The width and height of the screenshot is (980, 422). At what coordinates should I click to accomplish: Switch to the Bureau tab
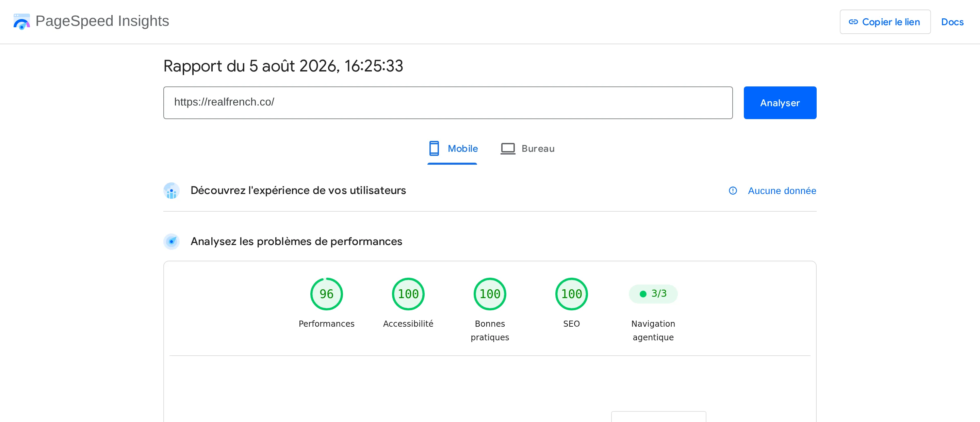527,149
